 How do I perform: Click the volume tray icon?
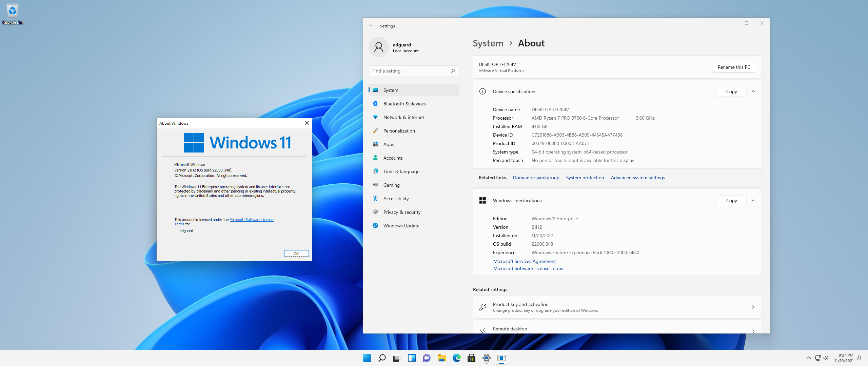[x=826, y=358]
